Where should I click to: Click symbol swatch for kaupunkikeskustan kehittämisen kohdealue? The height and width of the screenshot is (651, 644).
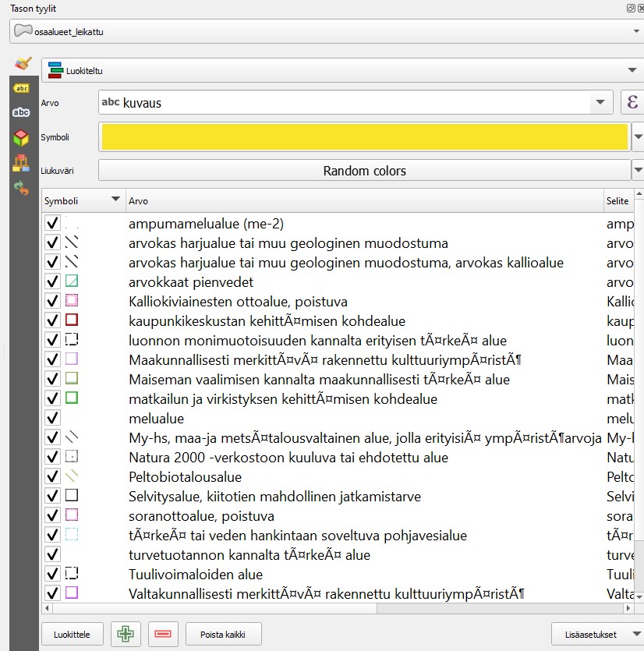click(x=72, y=320)
